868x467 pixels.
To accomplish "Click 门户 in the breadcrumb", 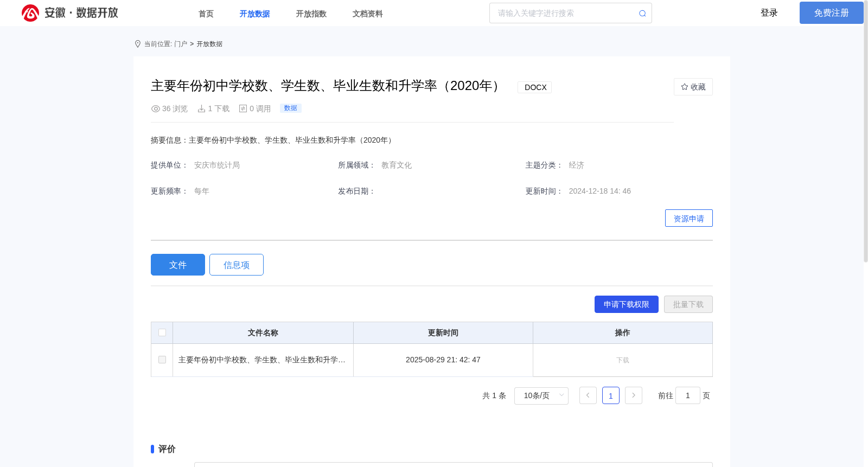I will coord(181,44).
